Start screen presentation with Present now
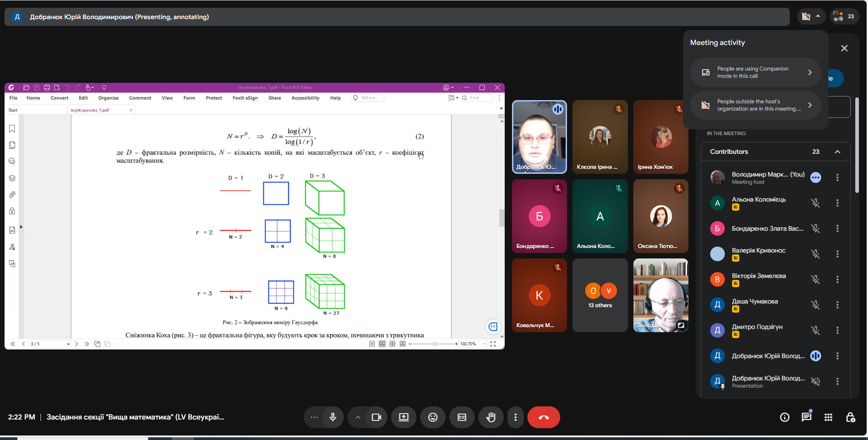Screen dimensions: 868x440 [403, 417]
